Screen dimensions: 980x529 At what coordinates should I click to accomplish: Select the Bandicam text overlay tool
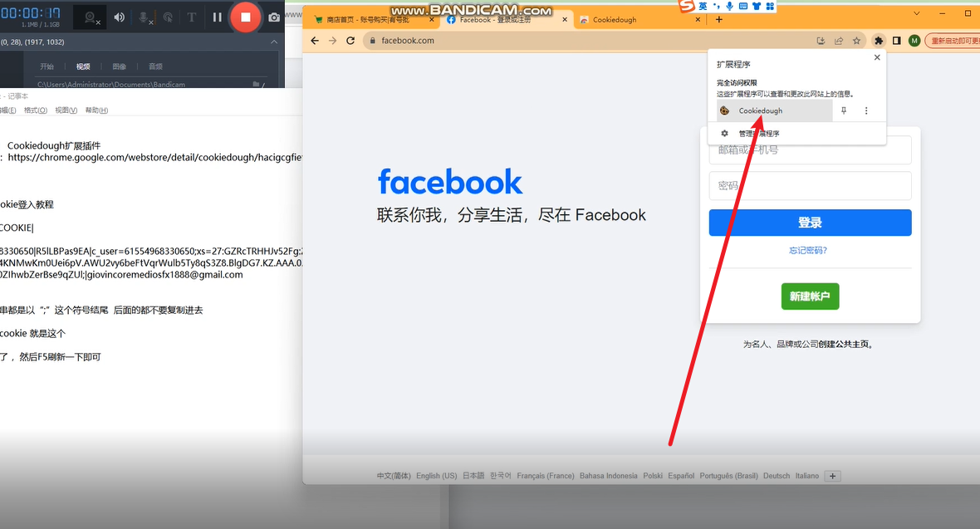(x=191, y=17)
